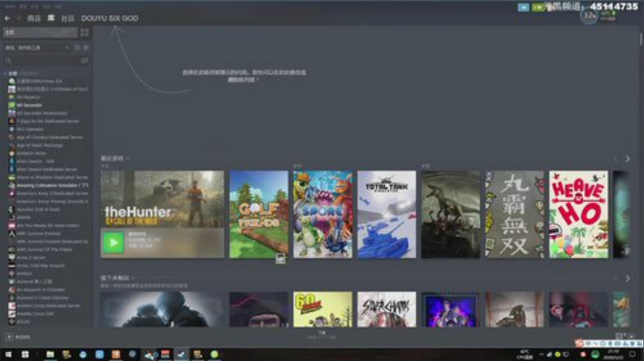The width and height of the screenshot is (644, 361).
Task: Open Friends and Chat at bottom right
Action: (x=625, y=336)
